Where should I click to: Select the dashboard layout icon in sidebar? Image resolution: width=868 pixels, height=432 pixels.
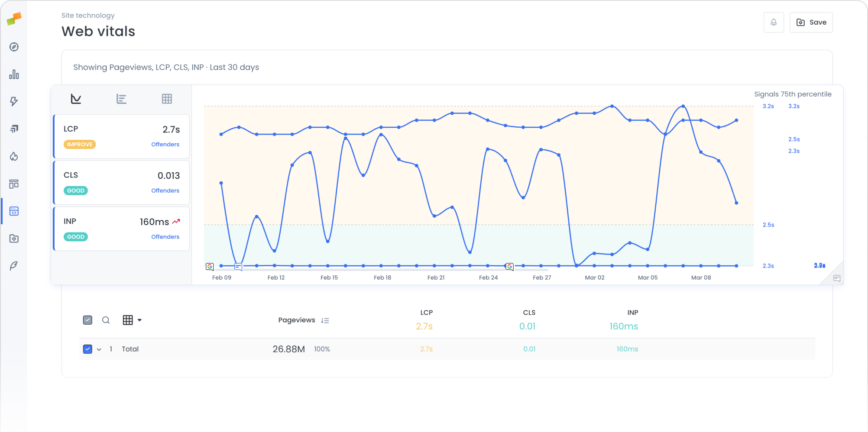14,184
